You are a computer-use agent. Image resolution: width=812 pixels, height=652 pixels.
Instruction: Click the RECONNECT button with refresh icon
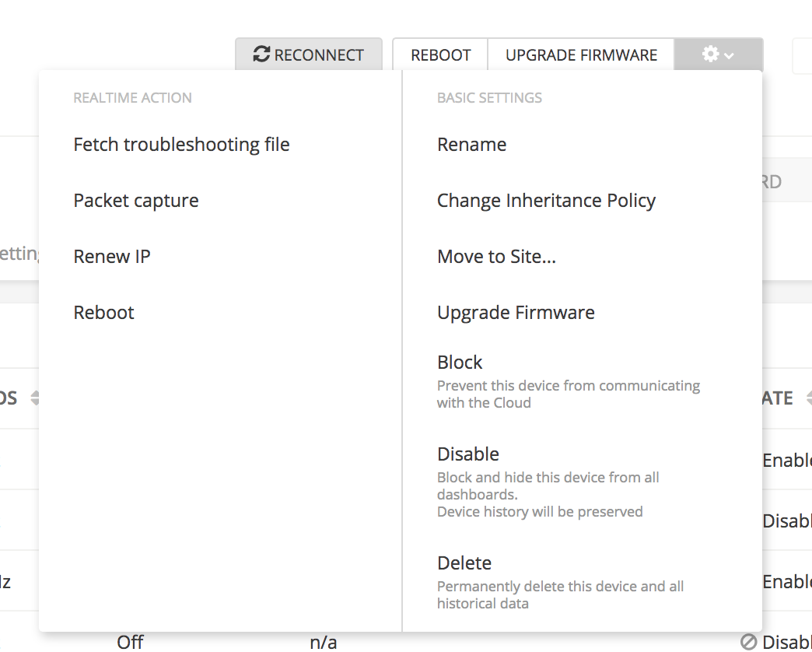pos(309,54)
